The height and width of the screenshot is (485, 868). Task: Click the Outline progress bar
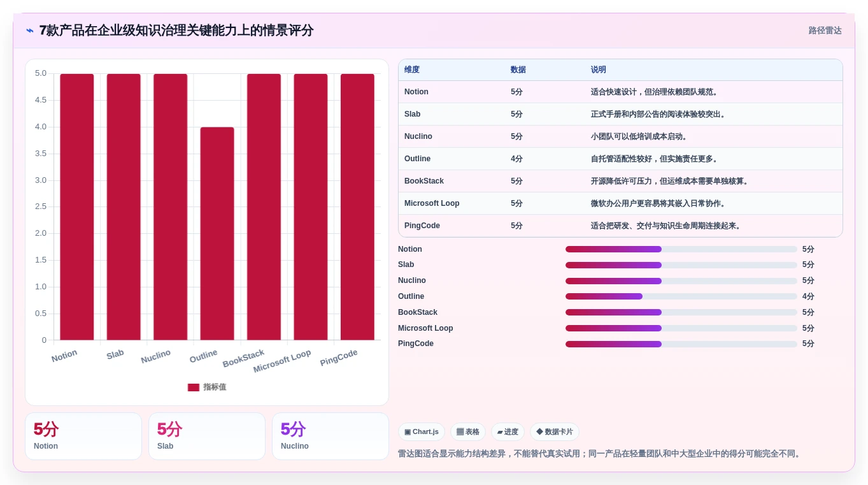click(681, 296)
